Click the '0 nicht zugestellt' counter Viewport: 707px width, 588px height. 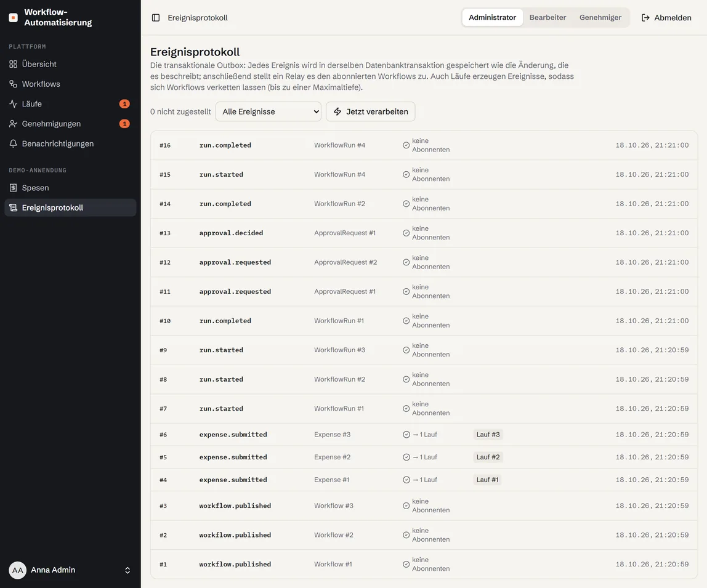180,111
